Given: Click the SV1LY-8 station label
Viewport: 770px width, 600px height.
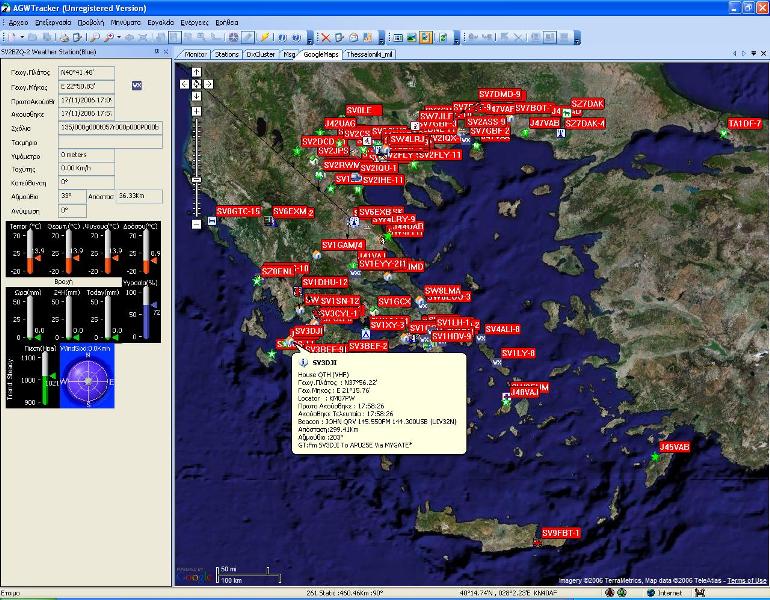Looking at the screenshot, I should click(518, 353).
